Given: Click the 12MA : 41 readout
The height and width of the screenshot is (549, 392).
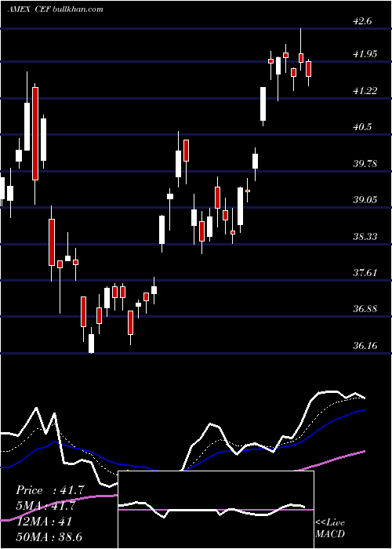Looking at the screenshot, I should coord(45,522).
